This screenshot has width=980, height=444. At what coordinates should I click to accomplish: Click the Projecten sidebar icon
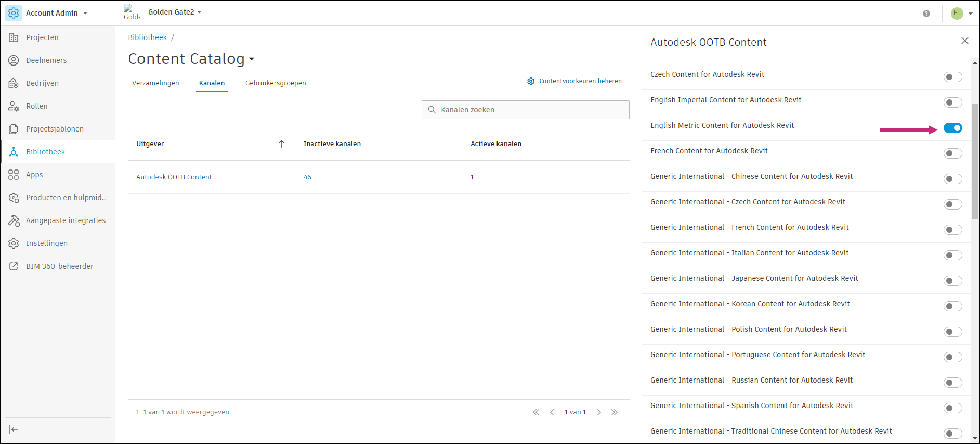[x=14, y=37]
